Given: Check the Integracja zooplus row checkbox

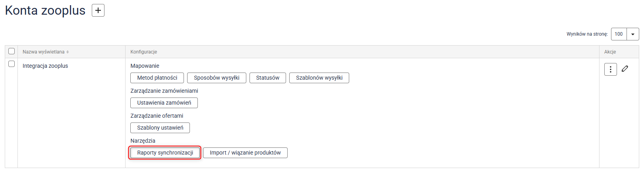Looking at the screenshot, I should click(x=12, y=64).
